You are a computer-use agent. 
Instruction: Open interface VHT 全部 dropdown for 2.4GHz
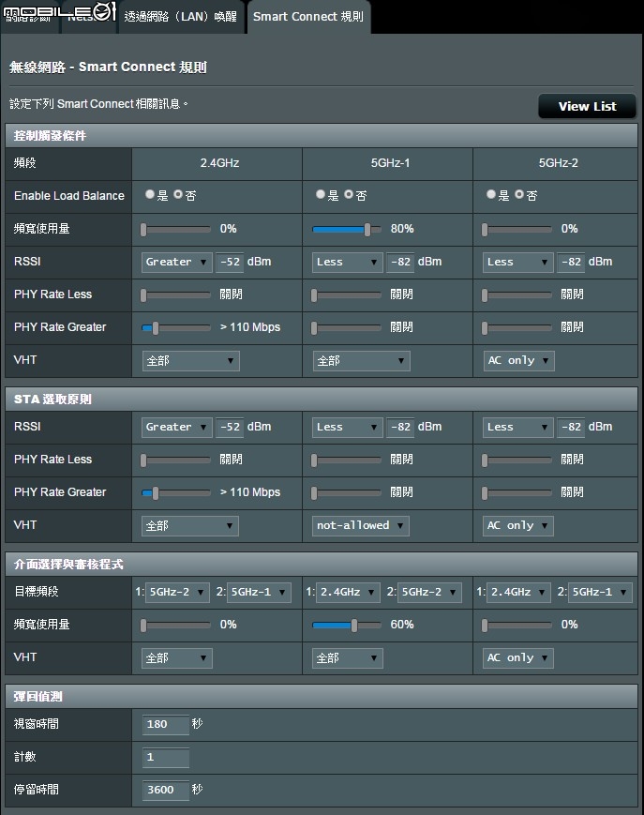point(176,658)
